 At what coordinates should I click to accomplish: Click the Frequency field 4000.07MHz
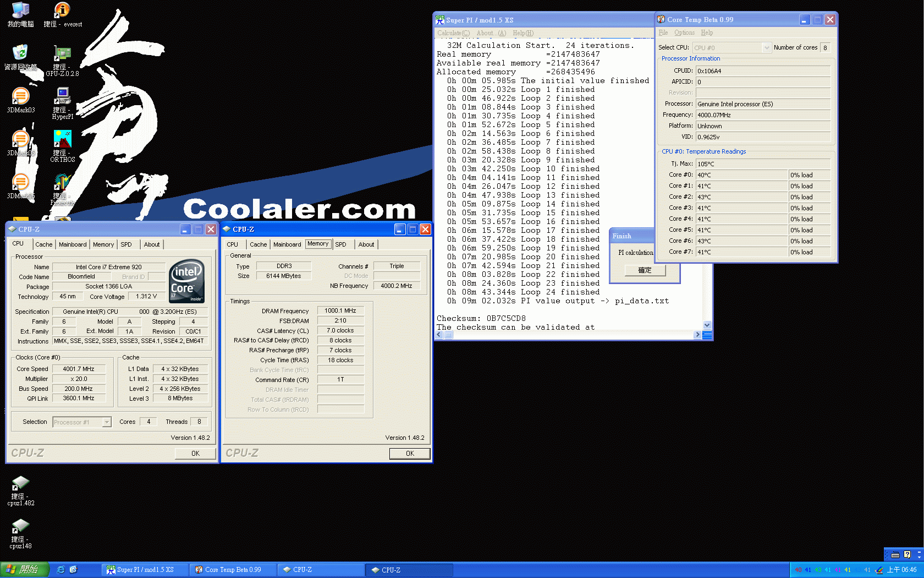(x=763, y=115)
